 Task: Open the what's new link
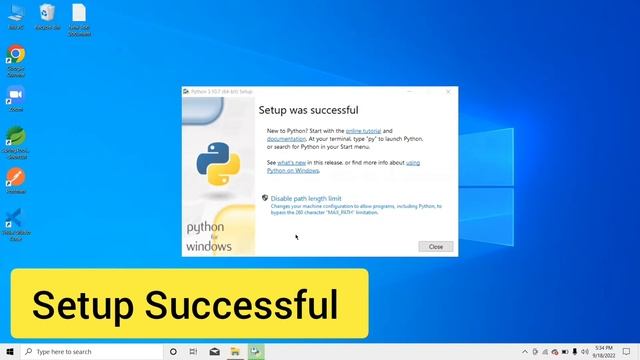click(x=291, y=162)
